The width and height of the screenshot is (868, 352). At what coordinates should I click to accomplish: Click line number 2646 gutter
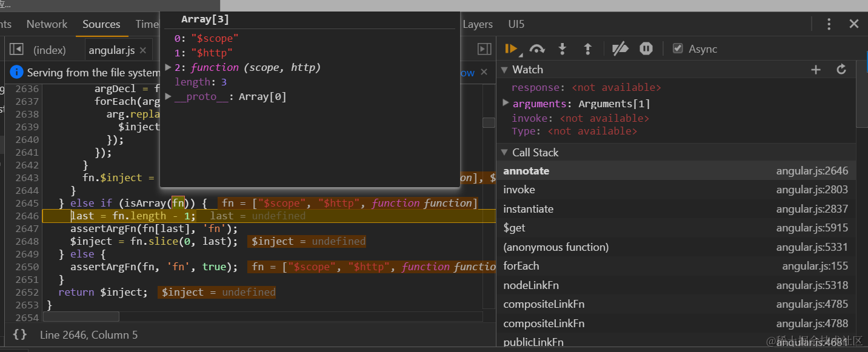[x=27, y=216]
